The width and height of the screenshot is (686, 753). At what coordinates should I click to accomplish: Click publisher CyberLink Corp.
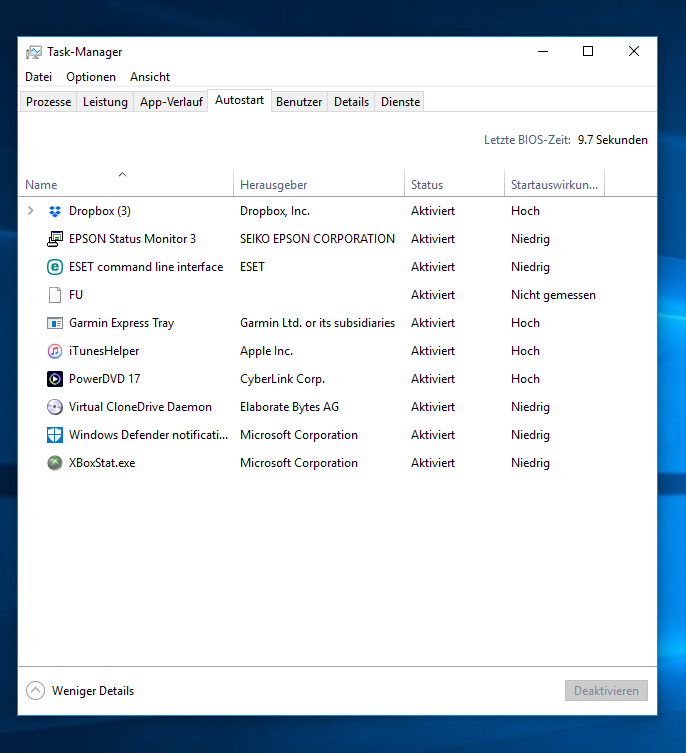(282, 379)
